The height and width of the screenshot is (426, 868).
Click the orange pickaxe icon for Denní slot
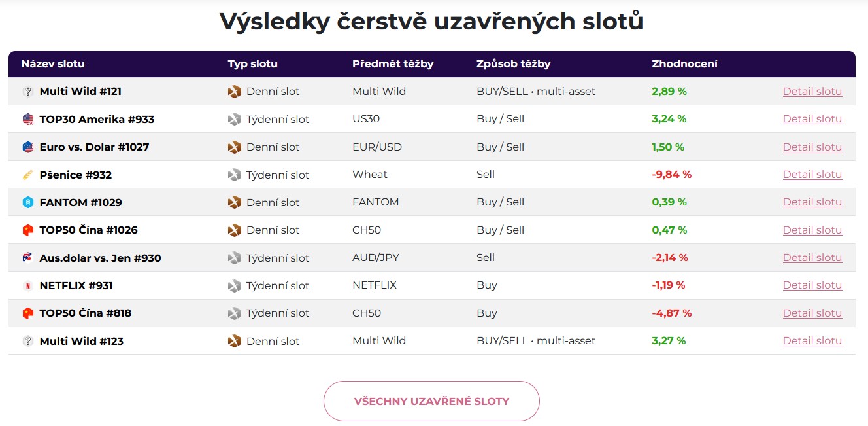234,91
